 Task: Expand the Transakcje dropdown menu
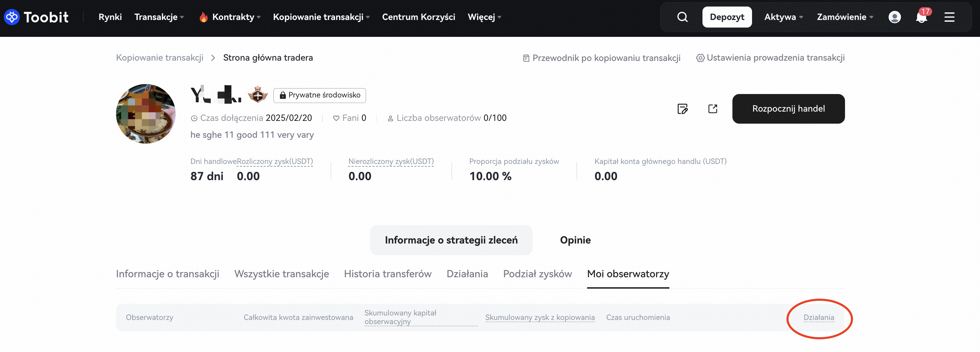[x=159, y=17]
